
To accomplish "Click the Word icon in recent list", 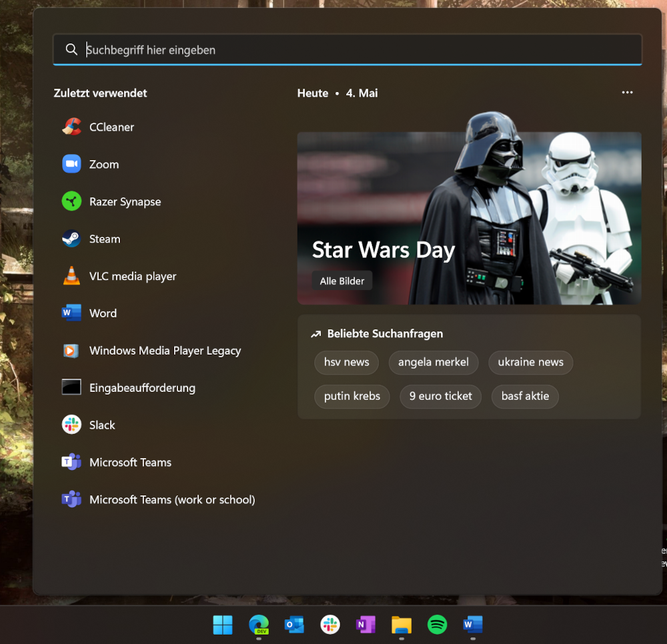I will click(71, 313).
